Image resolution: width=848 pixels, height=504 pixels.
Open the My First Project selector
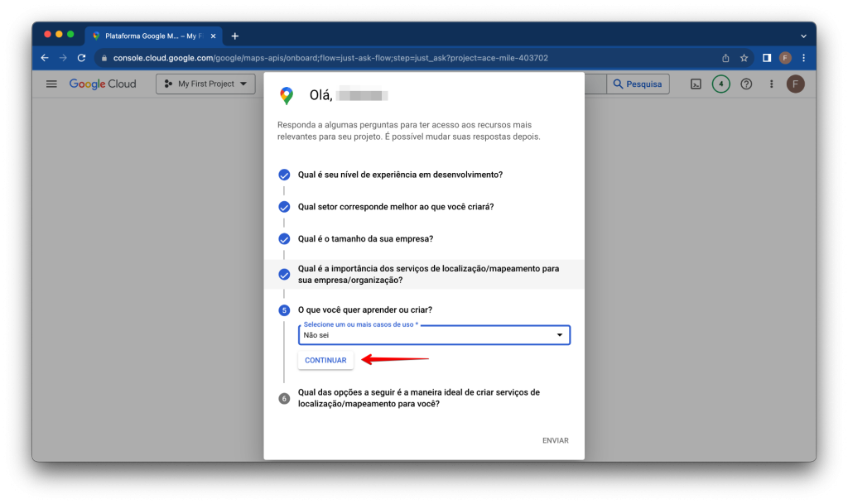pyautogui.click(x=205, y=84)
